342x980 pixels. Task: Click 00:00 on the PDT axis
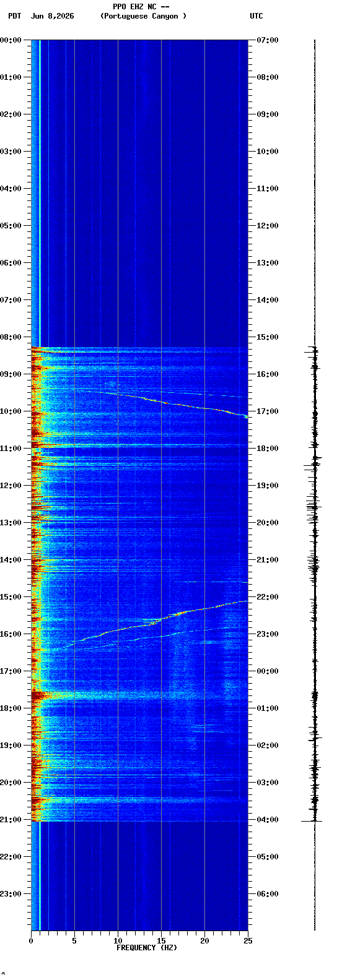coord(11,40)
